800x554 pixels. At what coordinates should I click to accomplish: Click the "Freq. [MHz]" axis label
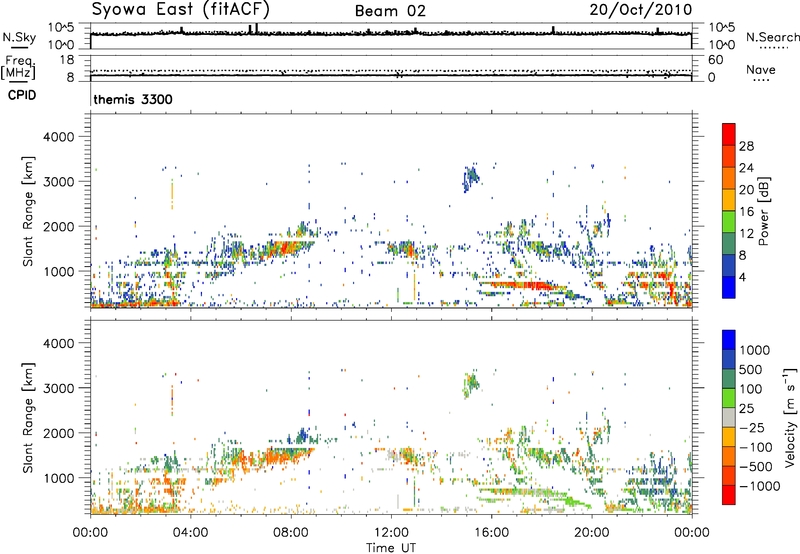pyautogui.click(x=19, y=67)
